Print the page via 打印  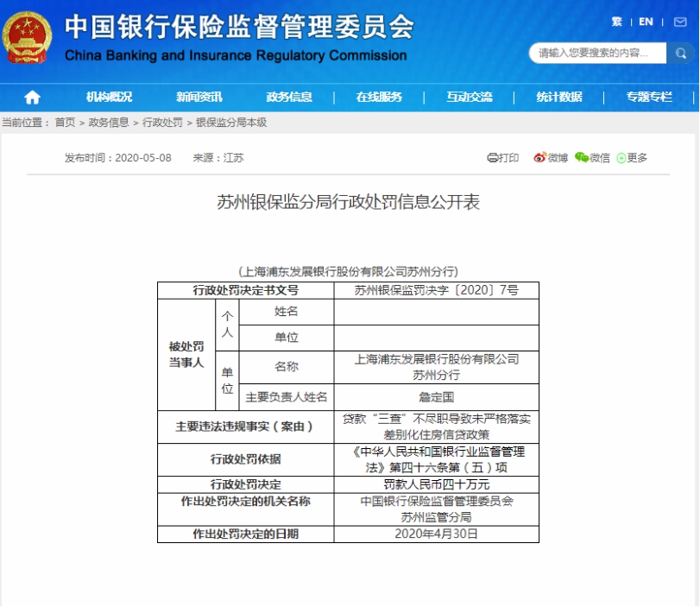(x=502, y=158)
